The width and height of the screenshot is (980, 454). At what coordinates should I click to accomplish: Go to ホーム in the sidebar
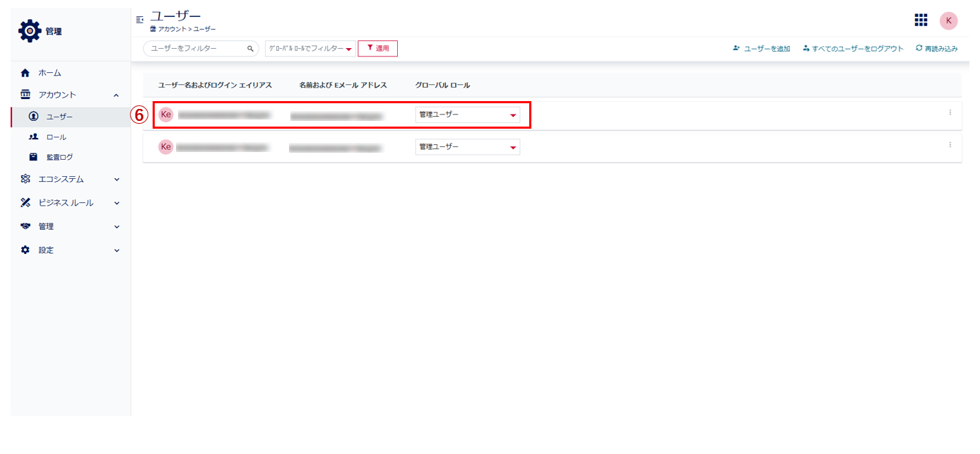pyautogui.click(x=49, y=73)
